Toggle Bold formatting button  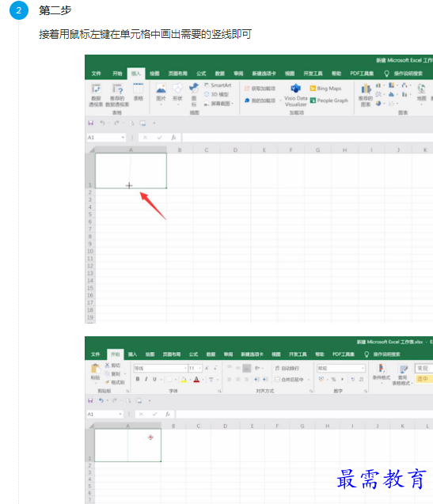pyautogui.click(x=138, y=379)
